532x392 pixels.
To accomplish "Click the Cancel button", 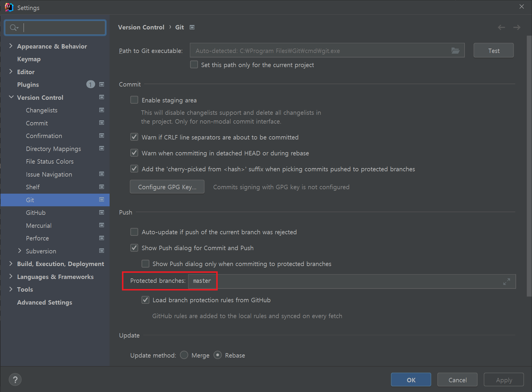I will pos(457,380).
